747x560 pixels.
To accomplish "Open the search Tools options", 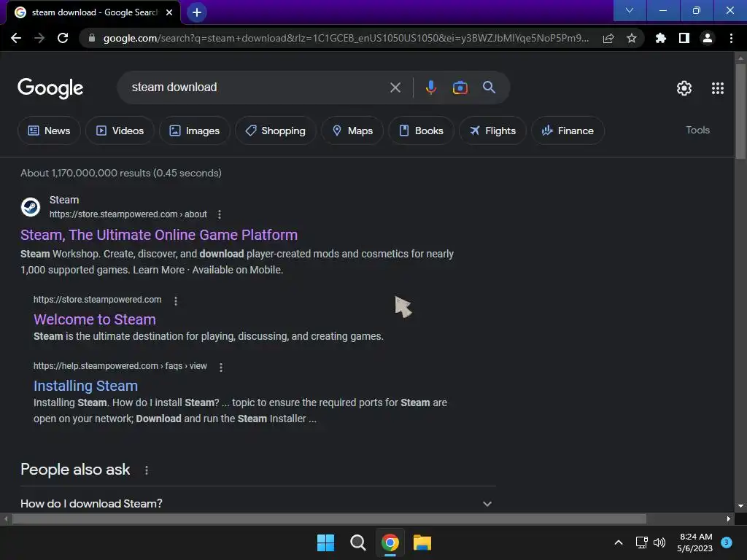I will pos(697,130).
